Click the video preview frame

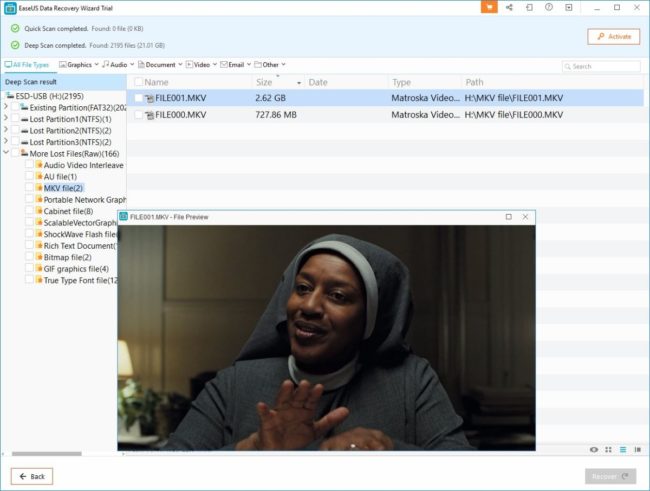click(x=326, y=338)
